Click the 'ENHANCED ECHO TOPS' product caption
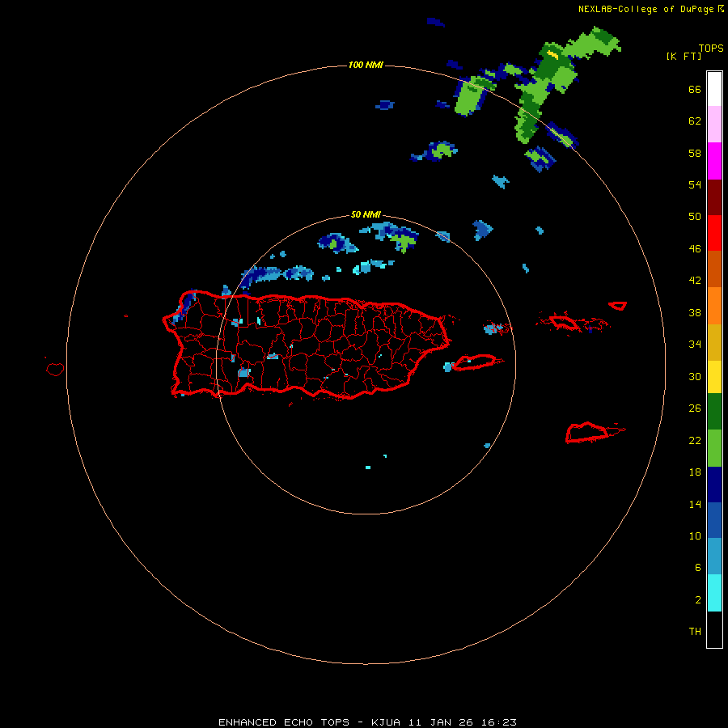728x728 pixels. click(284, 722)
